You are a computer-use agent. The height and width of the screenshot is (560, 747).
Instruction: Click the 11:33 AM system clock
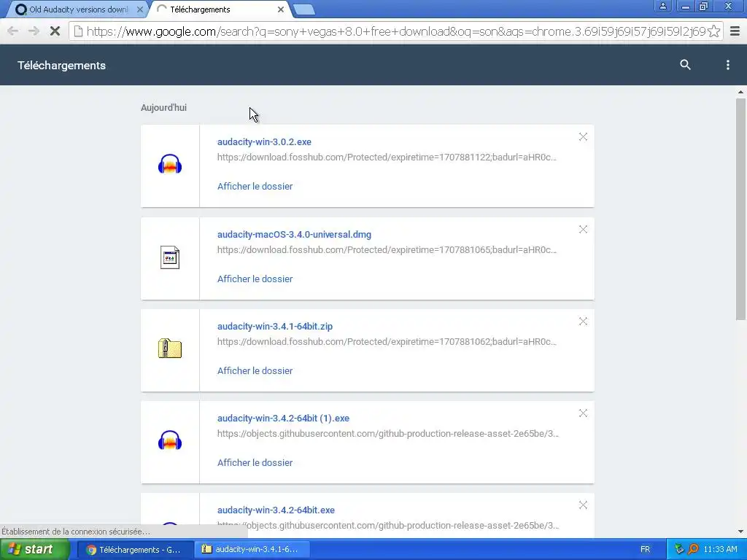(x=720, y=550)
